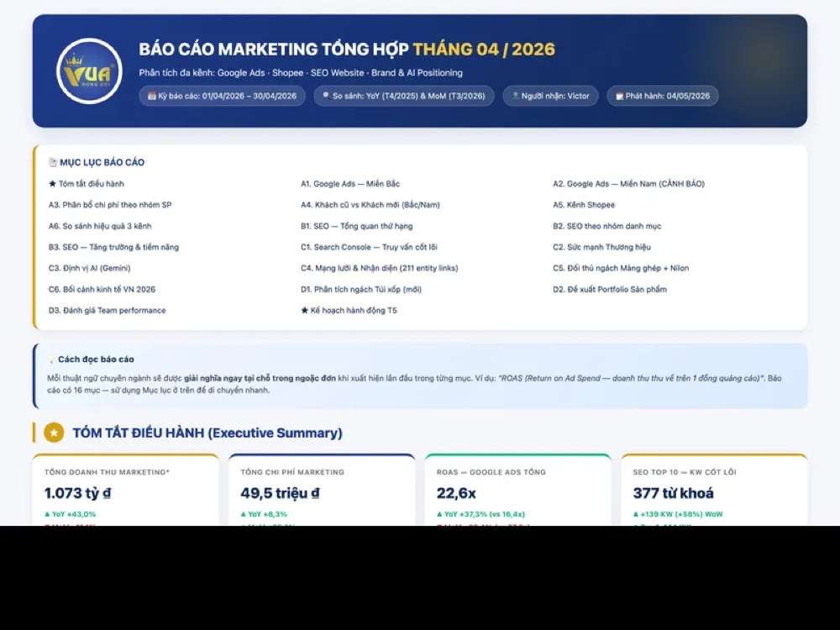Click the Kỳ báo cáo 01/04/2026 – 30/04/2026 pill
840x630 pixels.
222,96
